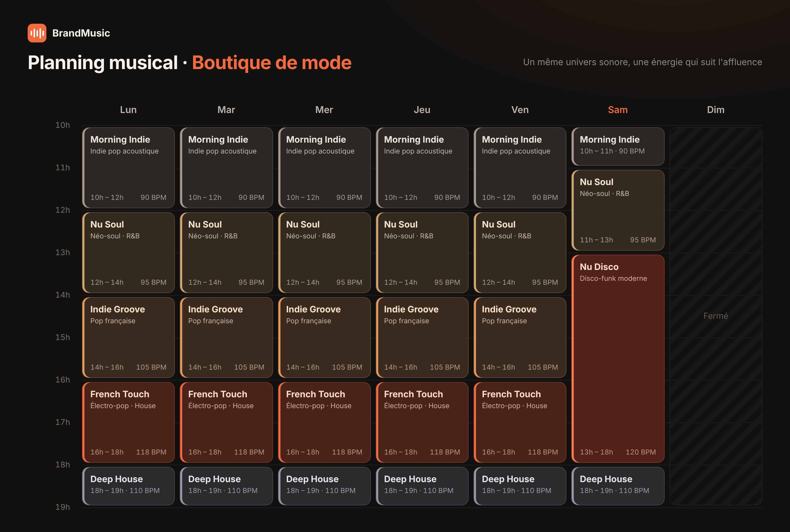Select the Lun day column header
The height and width of the screenshot is (532, 790).
click(128, 110)
